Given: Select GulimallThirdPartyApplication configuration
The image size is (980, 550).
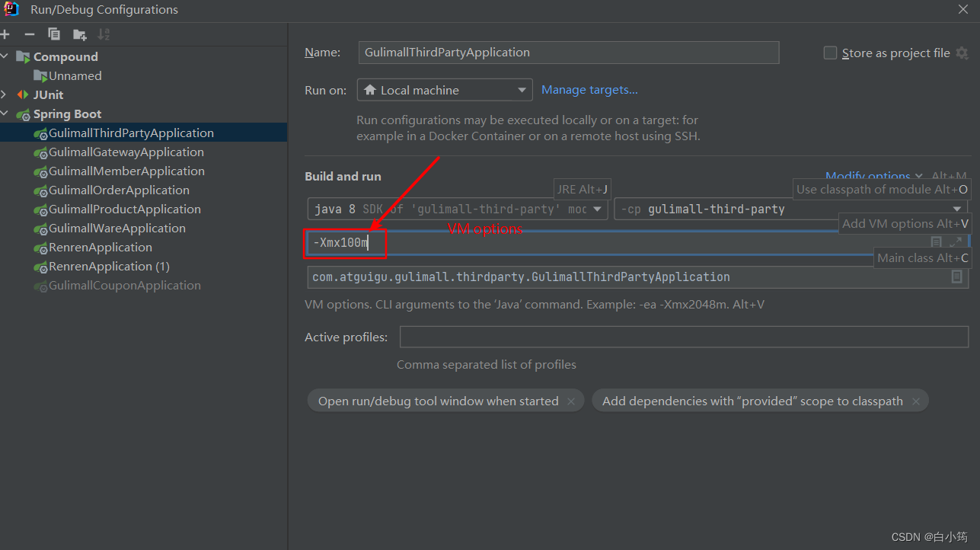Looking at the screenshot, I should [143, 133].
